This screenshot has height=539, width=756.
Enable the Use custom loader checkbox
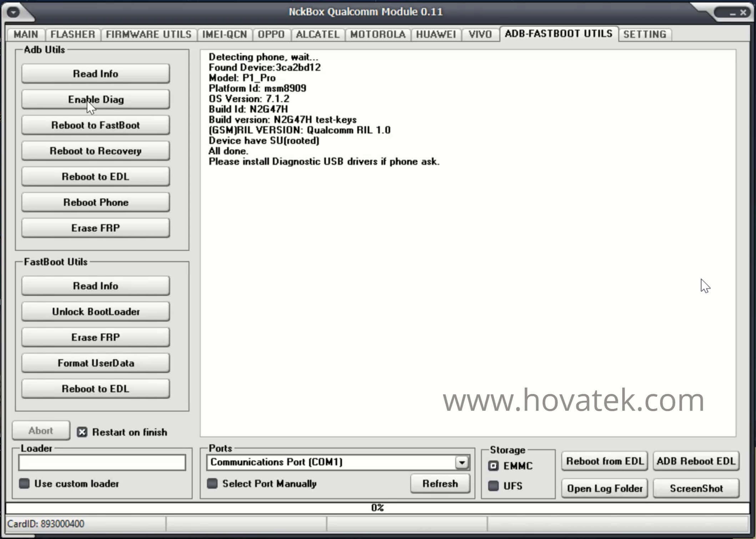coord(24,484)
